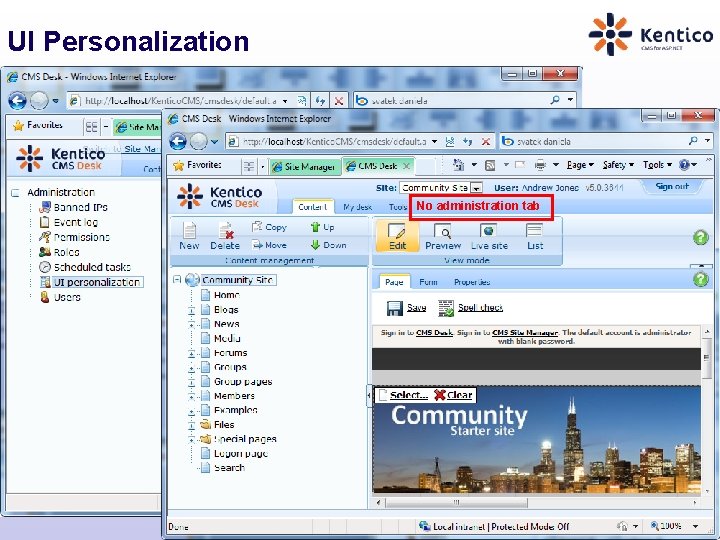
Task: Click the IE Home toolbar icon
Action: 458,164
